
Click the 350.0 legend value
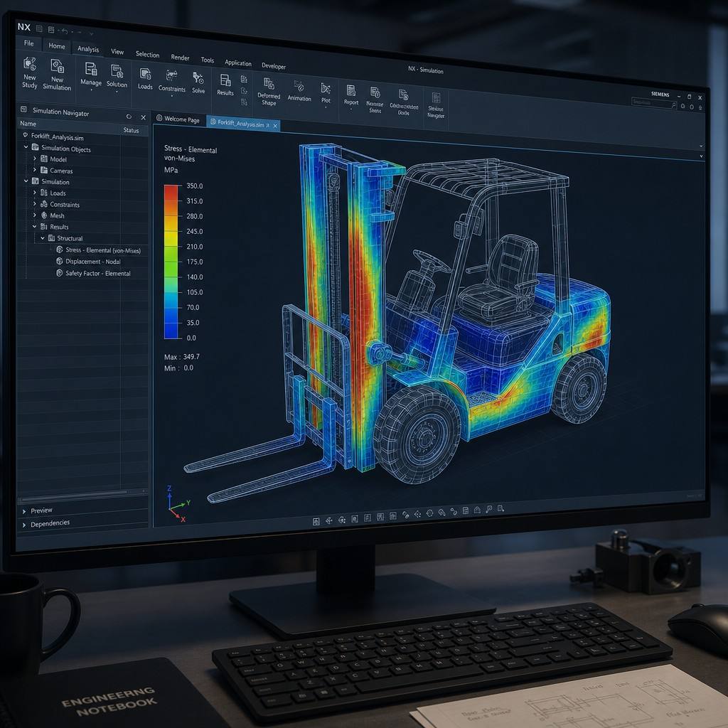point(195,186)
